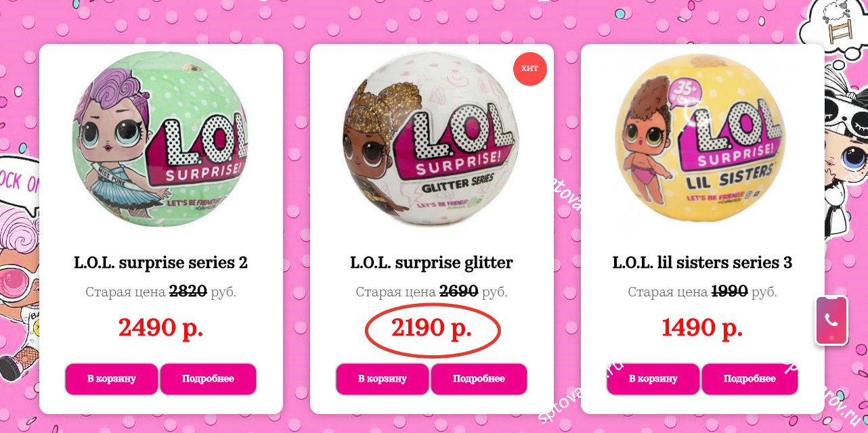Click the 2490 р. price
868x433 pixels.
click(160, 328)
